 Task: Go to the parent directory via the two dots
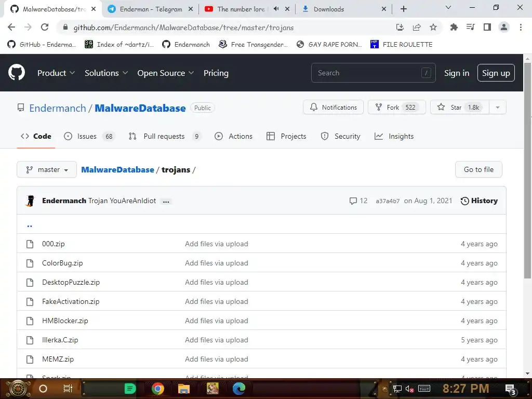pos(30,225)
